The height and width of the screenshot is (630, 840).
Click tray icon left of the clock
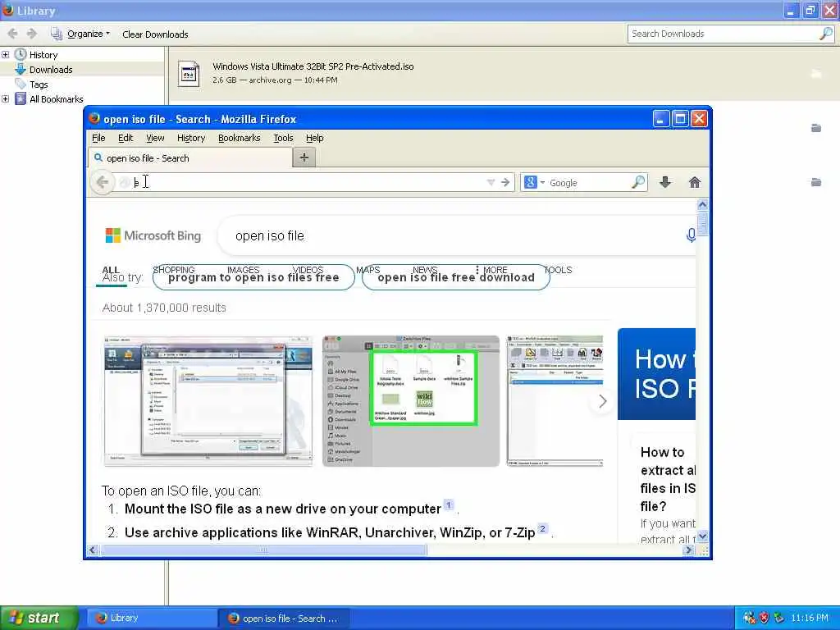tap(779, 618)
